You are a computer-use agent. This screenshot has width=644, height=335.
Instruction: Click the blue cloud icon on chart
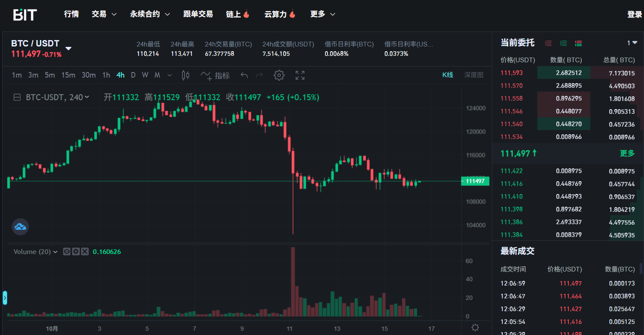(x=20, y=227)
